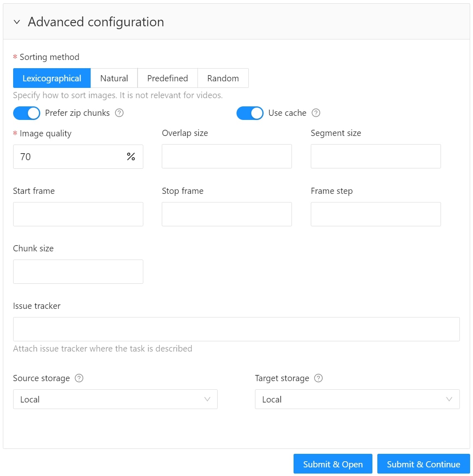473x476 pixels.
Task: Click help icon beside Use cache
Action: tap(316, 113)
